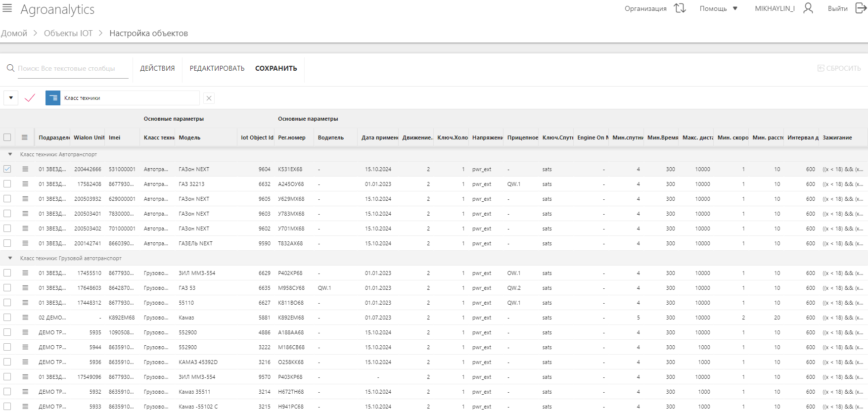Check the select-all checkbox in table header
The width and height of the screenshot is (868, 412).
[x=7, y=137]
